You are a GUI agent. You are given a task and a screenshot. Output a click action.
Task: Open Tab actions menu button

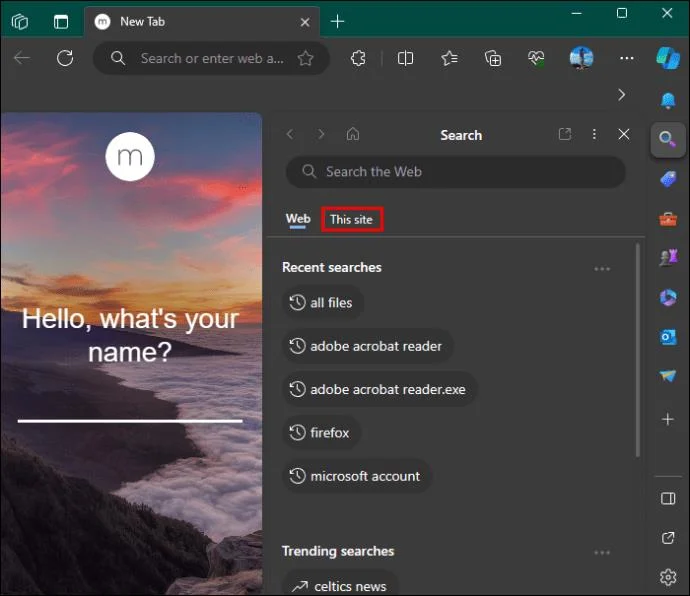click(61, 21)
